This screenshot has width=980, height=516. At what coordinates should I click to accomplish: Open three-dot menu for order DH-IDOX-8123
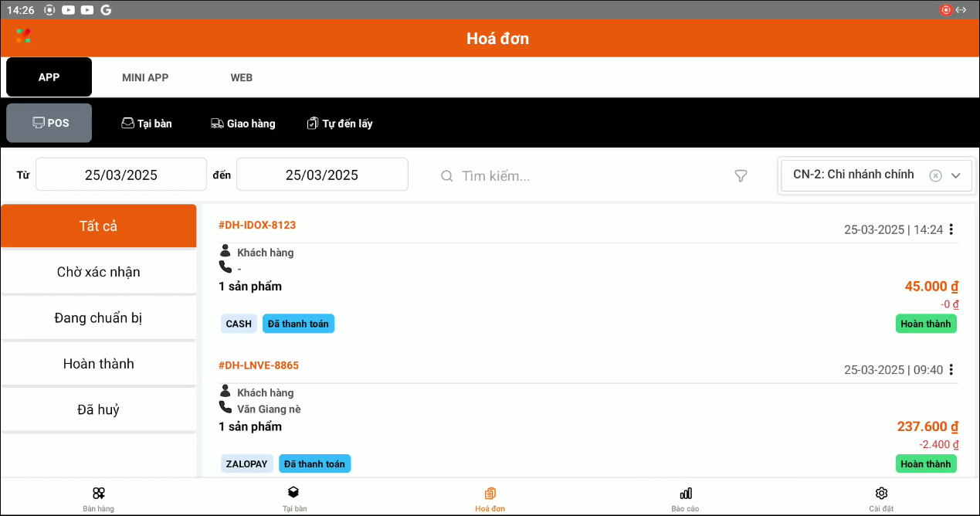tap(951, 229)
